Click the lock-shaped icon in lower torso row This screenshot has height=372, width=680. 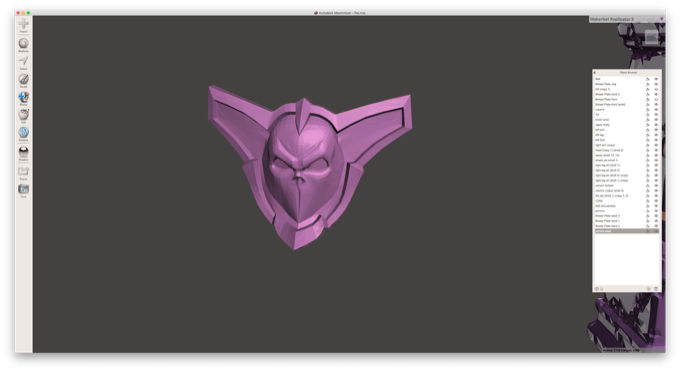click(x=648, y=120)
